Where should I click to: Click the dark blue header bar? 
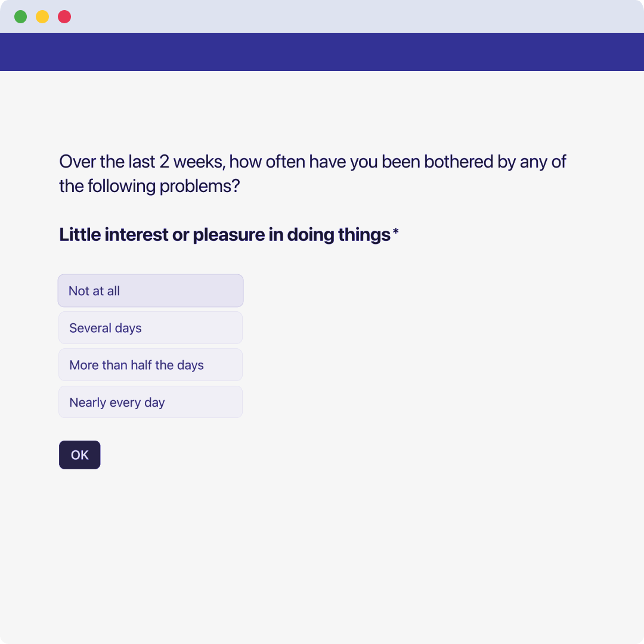[x=322, y=52]
